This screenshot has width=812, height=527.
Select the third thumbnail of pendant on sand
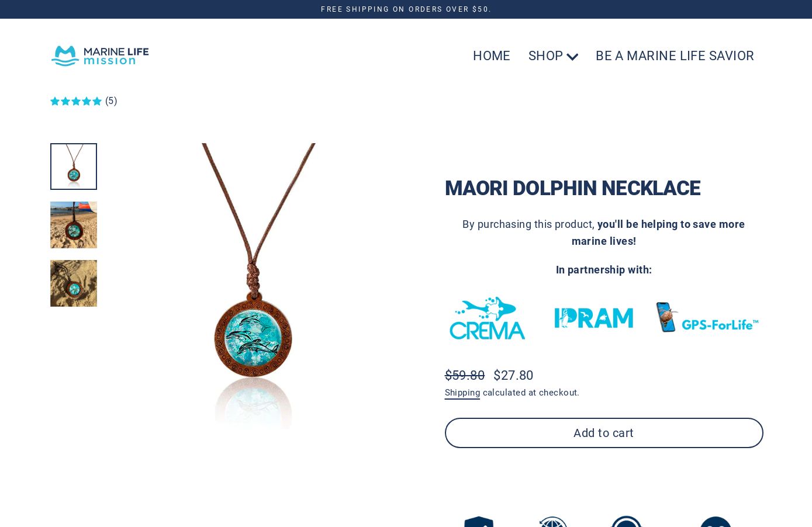[74, 283]
